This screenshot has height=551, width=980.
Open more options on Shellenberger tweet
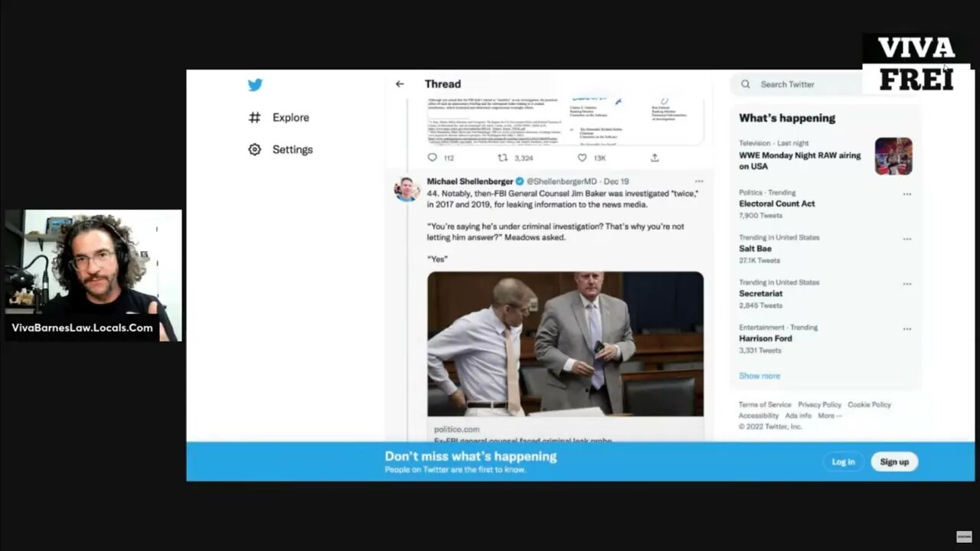[x=698, y=181]
